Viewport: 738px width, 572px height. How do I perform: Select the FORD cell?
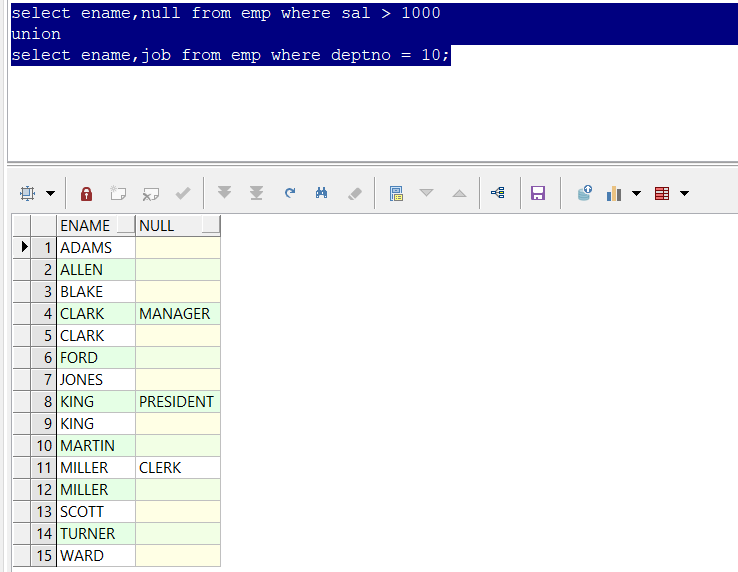[x=96, y=358]
